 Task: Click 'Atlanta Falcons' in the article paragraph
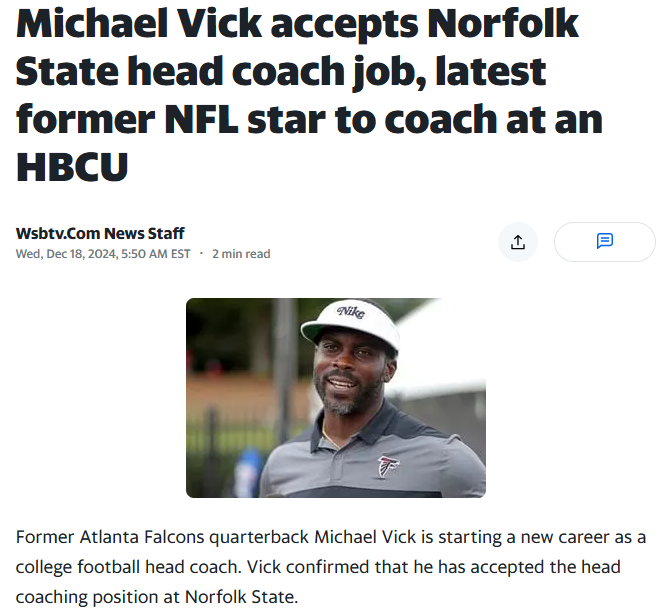tap(141, 537)
